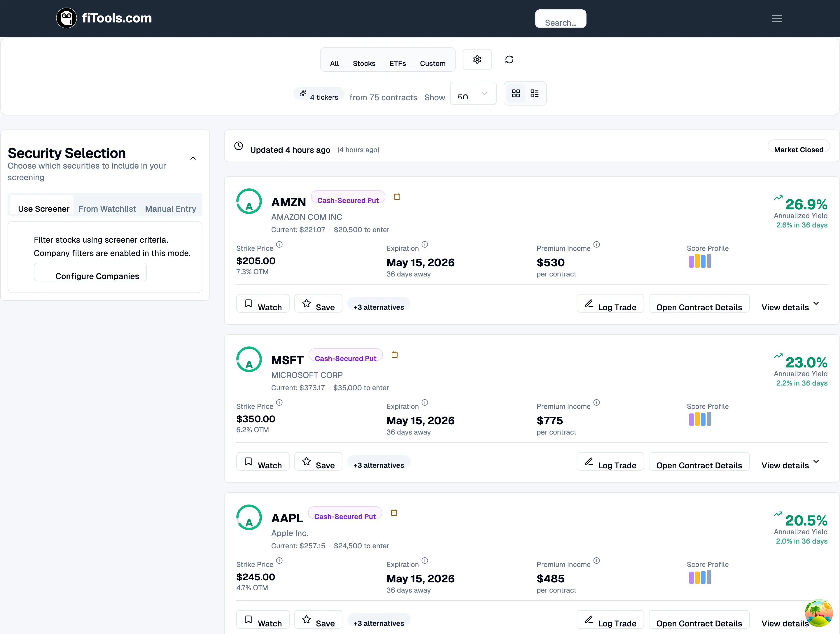Viewport: 840px width, 634px height.
Task: Click the fiTools owl logo icon
Action: pos(66,18)
